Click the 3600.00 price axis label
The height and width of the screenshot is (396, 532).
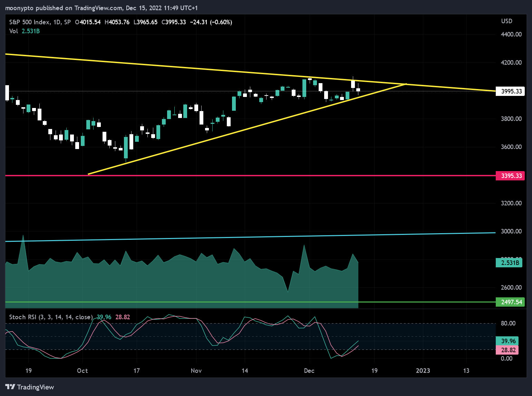tap(511, 147)
